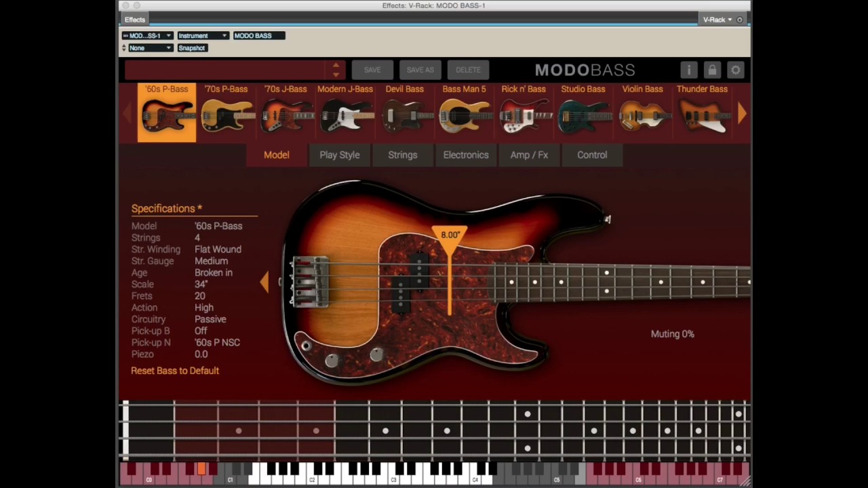Click the Circuitry value Passive
868x488 pixels.
[210, 319]
